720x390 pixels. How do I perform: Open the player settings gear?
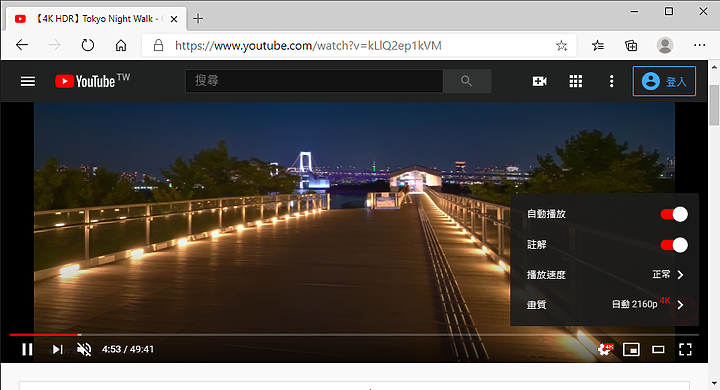click(605, 350)
